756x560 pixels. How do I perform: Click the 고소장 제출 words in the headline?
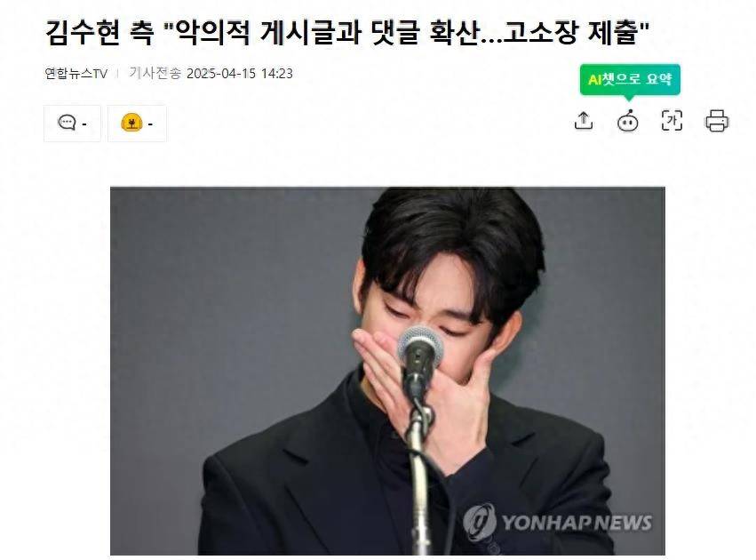(x=570, y=33)
